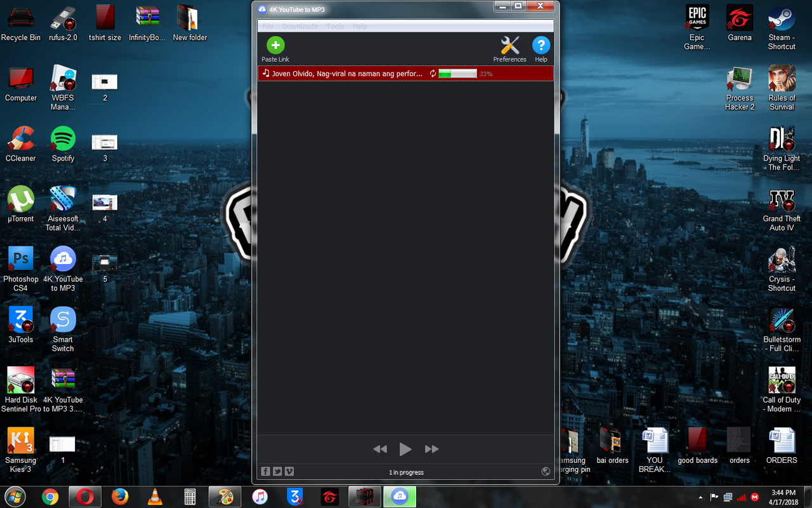Open the Facebook share icon
This screenshot has width=812, height=508.
266,471
